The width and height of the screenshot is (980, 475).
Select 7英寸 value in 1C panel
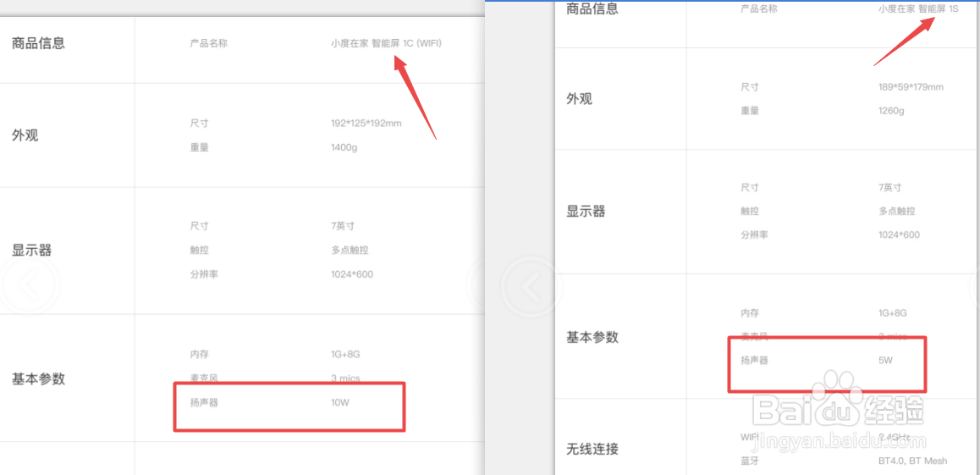pyautogui.click(x=343, y=225)
